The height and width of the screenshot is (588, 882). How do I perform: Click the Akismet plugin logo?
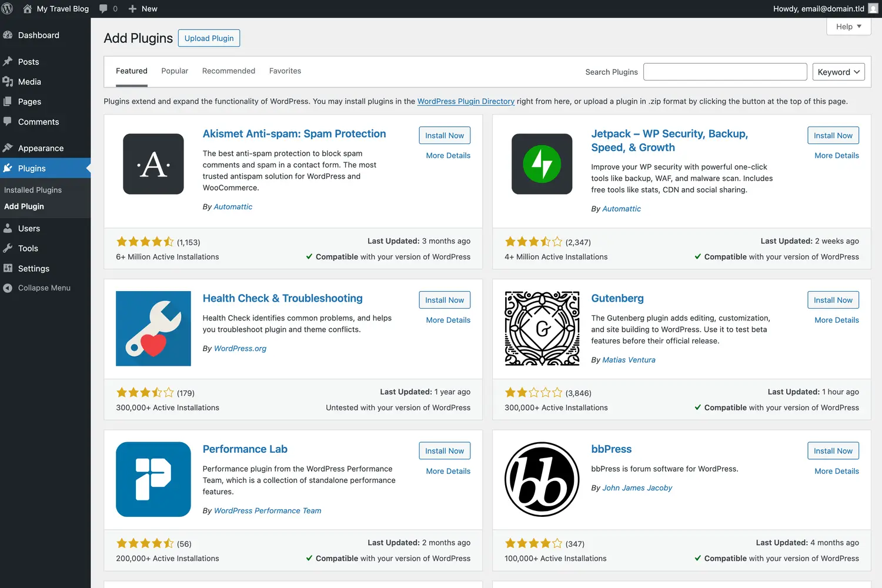[153, 164]
